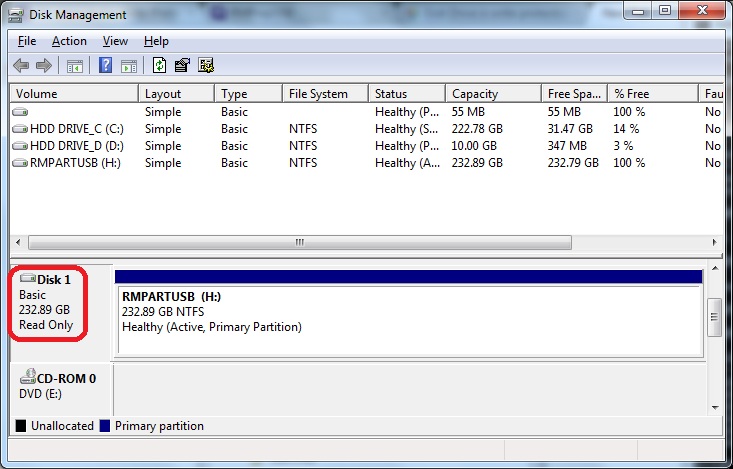
Task: Click the blue Primary partition legend swatch
Action: pos(105,426)
